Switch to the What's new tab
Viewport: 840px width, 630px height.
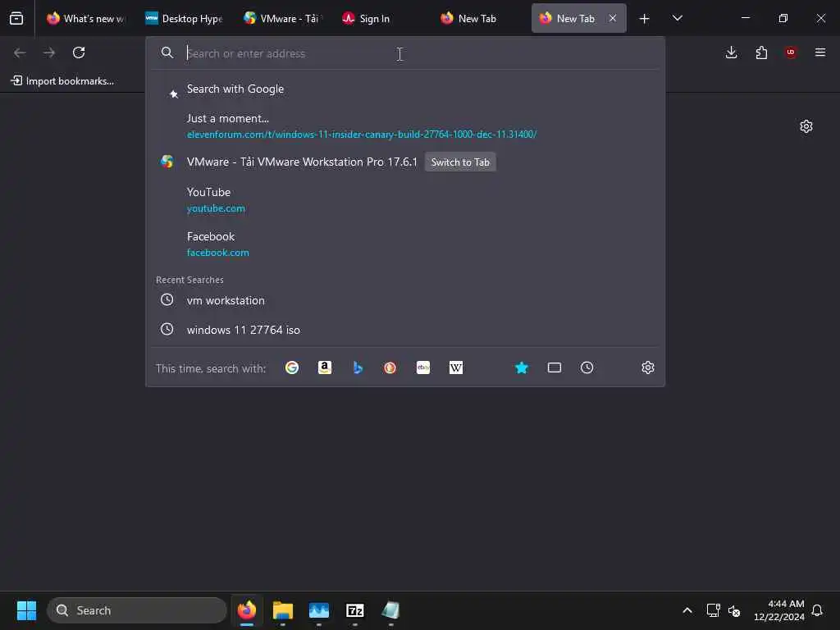click(x=85, y=18)
